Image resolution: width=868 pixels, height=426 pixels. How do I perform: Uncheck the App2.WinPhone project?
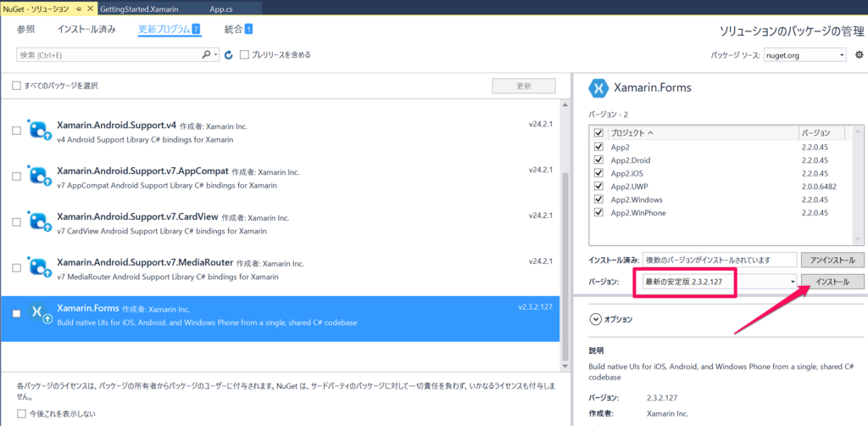(x=598, y=213)
